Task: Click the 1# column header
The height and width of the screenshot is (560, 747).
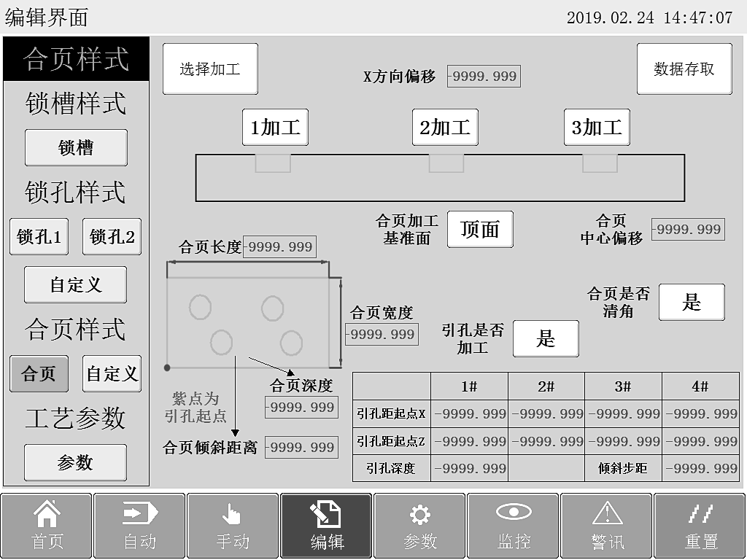Action: click(470, 386)
